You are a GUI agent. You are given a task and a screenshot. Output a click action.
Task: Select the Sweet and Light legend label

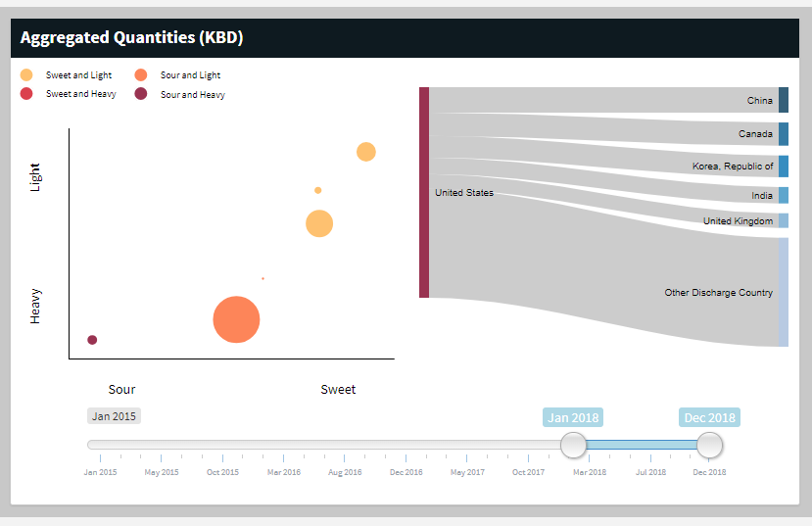click(x=78, y=75)
